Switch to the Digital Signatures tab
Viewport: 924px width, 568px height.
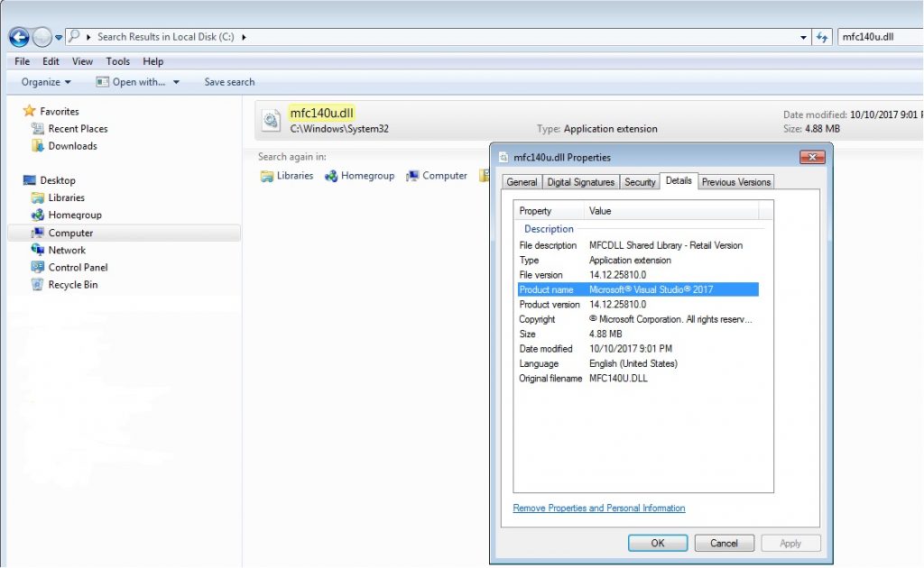pos(580,182)
